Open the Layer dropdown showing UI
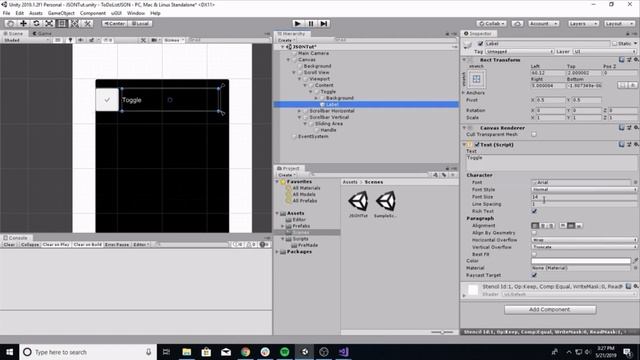Image resolution: width=640 pixels, height=360 pixels. coord(604,51)
